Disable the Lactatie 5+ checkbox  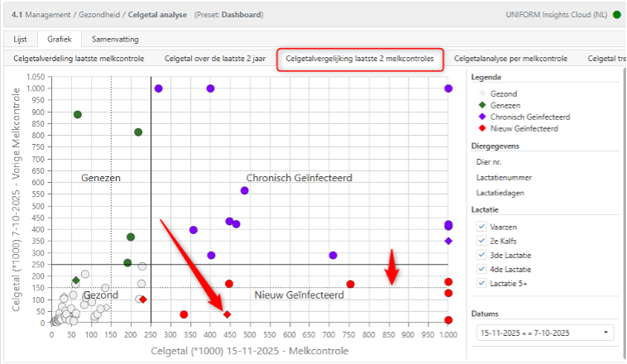[481, 283]
